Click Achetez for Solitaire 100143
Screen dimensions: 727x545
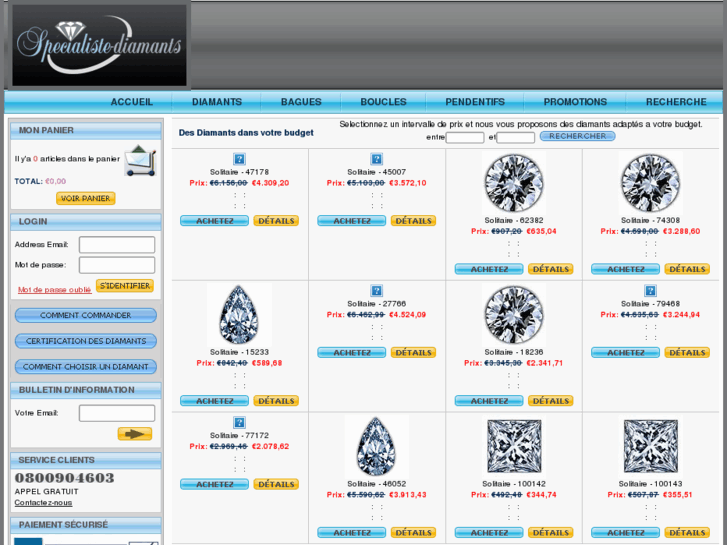625,532
